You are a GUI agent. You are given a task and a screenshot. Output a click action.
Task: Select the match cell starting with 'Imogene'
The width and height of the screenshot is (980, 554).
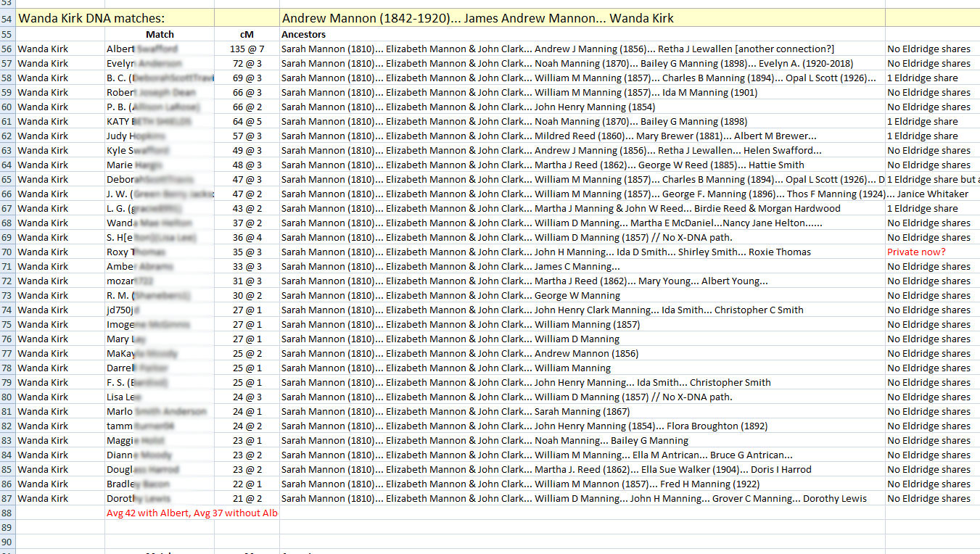[x=160, y=324]
